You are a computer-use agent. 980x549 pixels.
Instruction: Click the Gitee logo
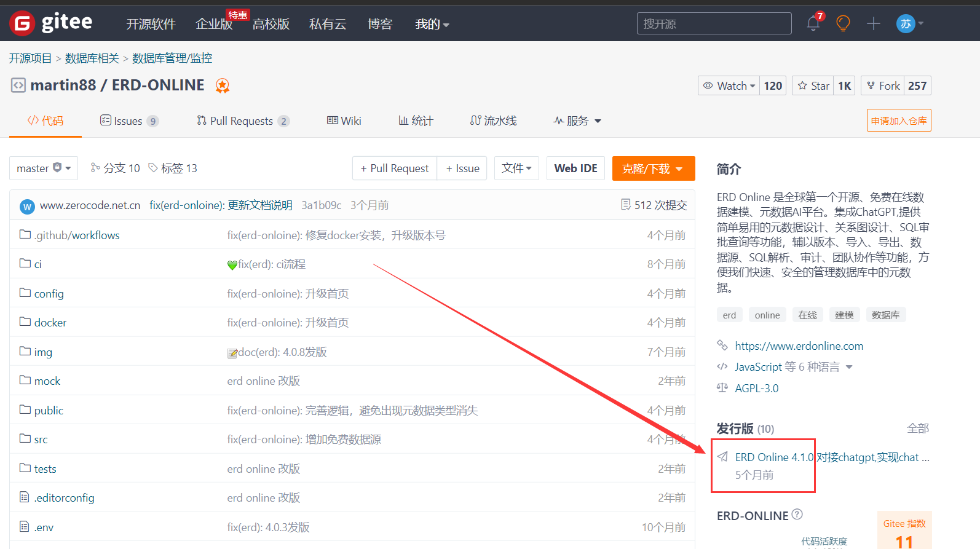point(51,23)
